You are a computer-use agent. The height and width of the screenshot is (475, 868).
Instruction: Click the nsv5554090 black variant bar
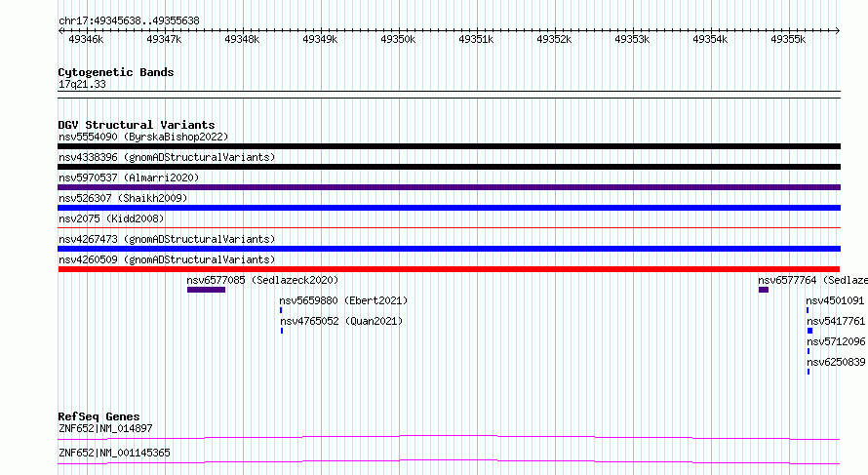449,146
